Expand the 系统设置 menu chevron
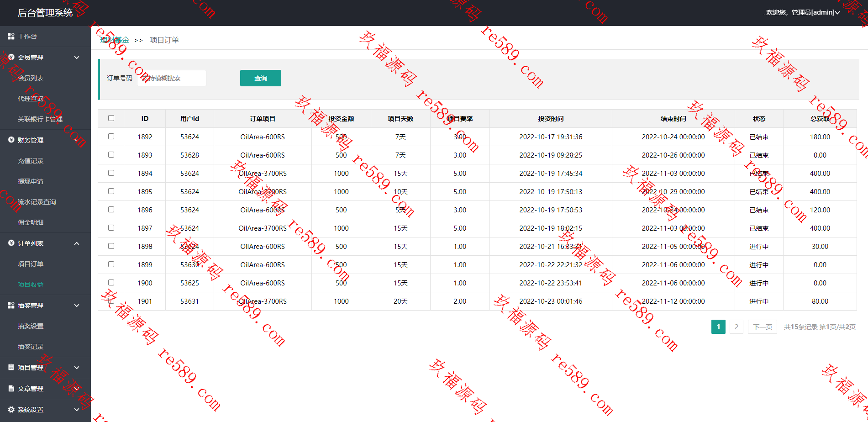 tap(77, 410)
